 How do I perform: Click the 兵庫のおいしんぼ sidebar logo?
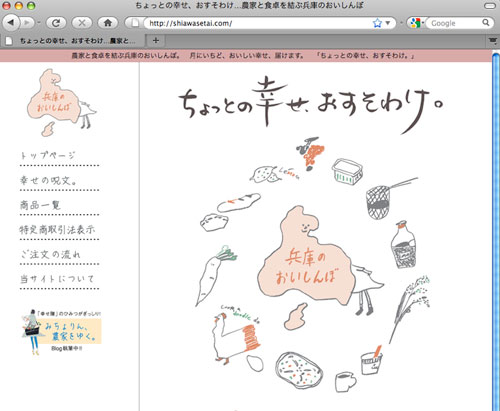[62, 102]
